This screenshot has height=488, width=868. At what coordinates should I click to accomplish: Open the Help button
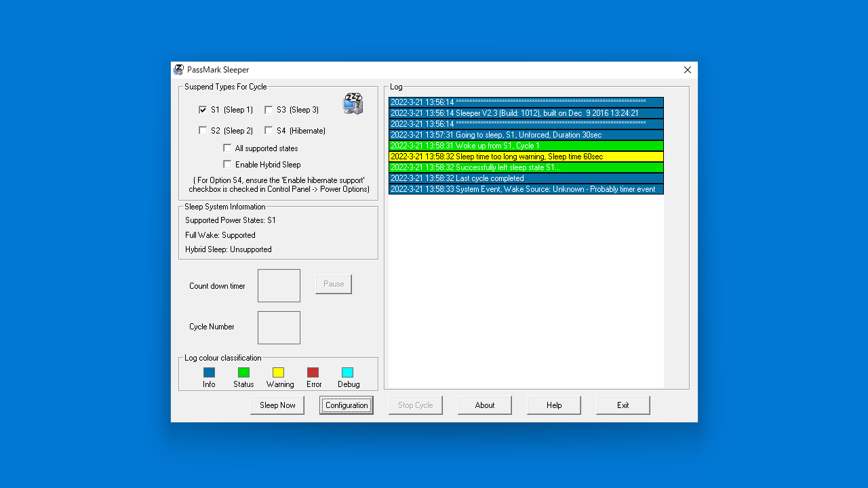pos(554,405)
